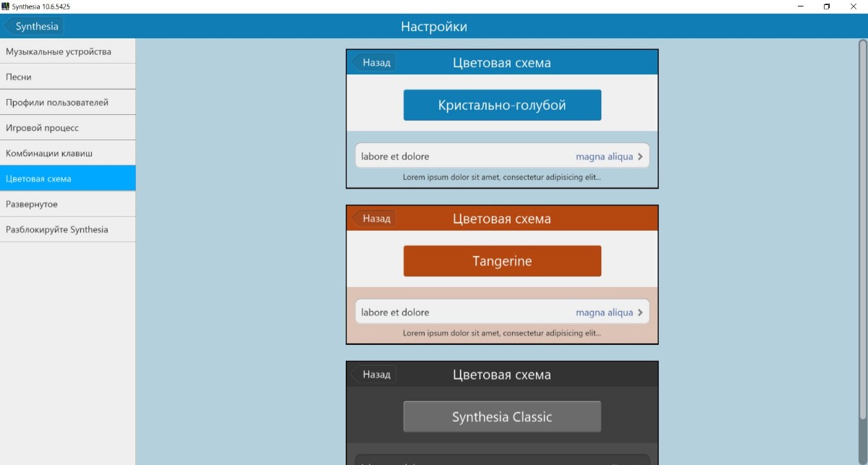Image resolution: width=868 pixels, height=465 pixels.
Task: Open the Развернутое settings section
Action: click(67, 204)
